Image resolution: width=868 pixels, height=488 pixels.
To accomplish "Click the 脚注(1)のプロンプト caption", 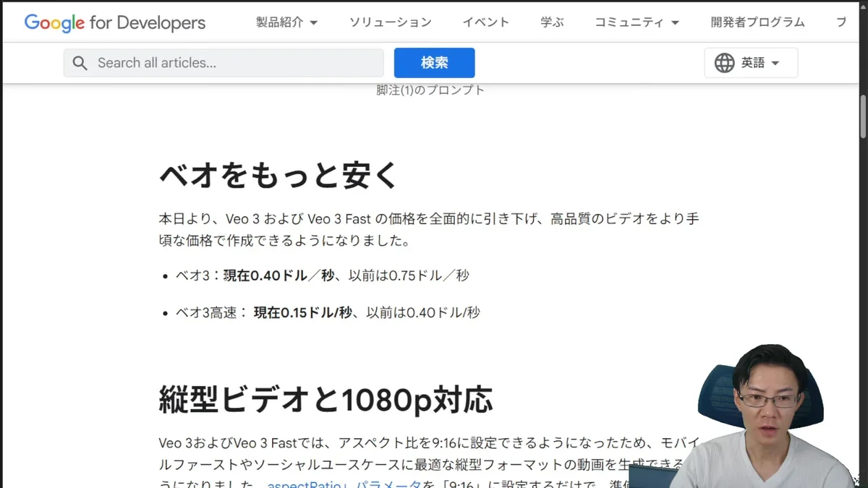I will tap(430, 90).
